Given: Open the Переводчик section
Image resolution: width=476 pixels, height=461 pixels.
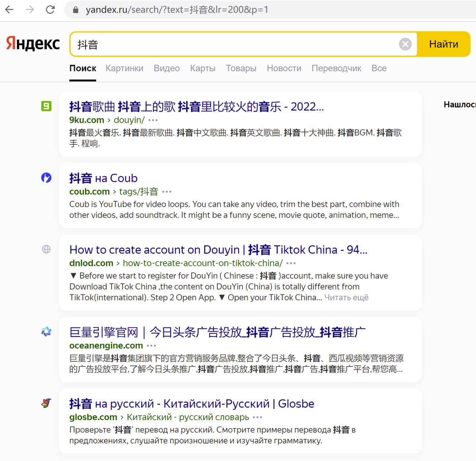Looking at the screenshot, I should pyautogui.click(x=336, y=68).
